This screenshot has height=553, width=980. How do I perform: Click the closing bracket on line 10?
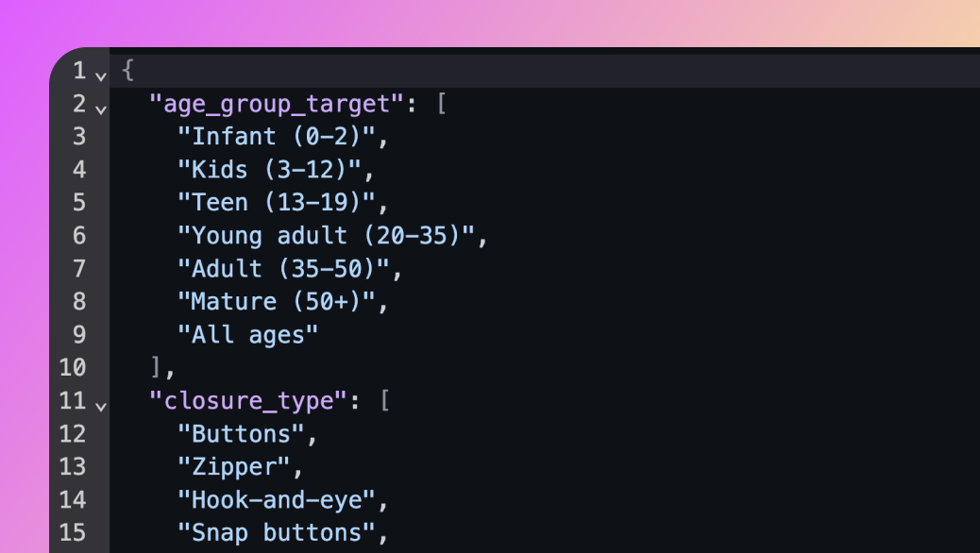tap(157, 368)
